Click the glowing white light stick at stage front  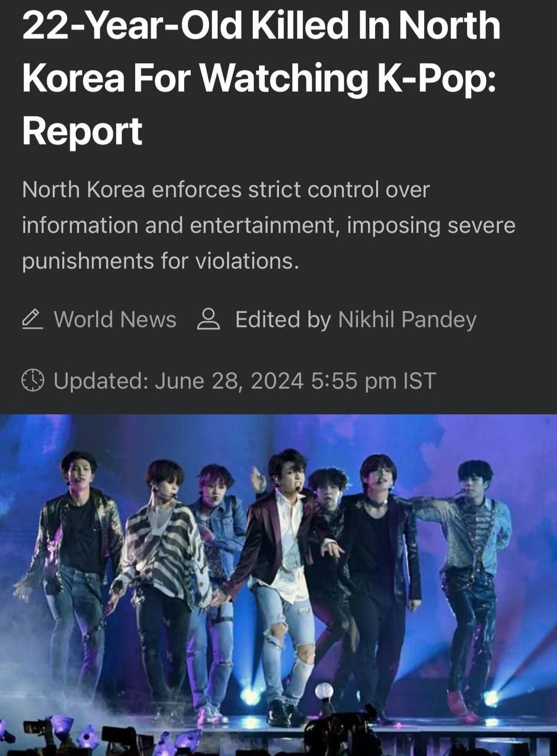pyautogui.click(x=324, y=692)
